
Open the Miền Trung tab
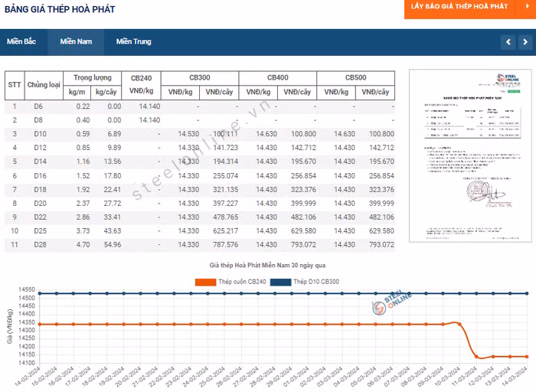coord(133,41)
